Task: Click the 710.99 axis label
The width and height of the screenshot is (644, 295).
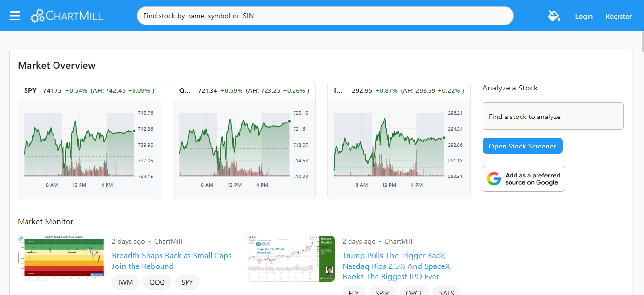Action: pyautogui.click(x=300, y=176)
